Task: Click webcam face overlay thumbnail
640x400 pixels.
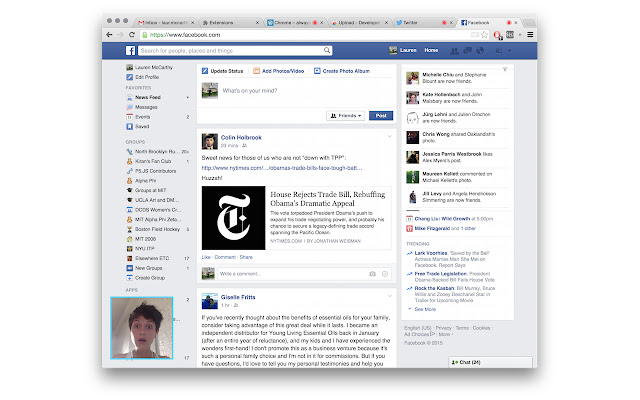Action: [x=142, y=328]
